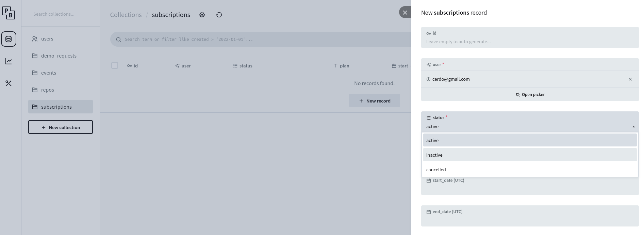
Task: Remove cerdo@gmail.com from user field
Action: 630,79
